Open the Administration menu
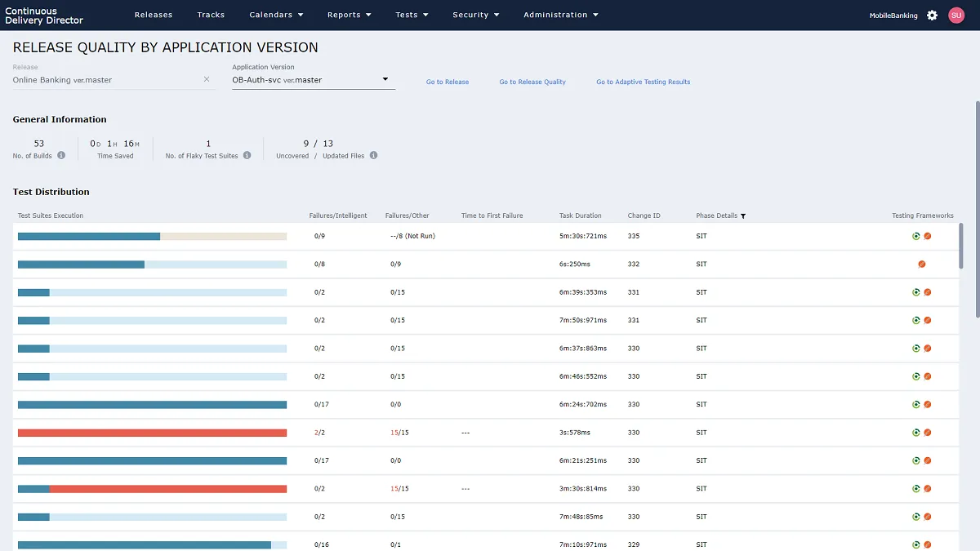The width and height of the screenshot is (980, 551). pos(561,15)
